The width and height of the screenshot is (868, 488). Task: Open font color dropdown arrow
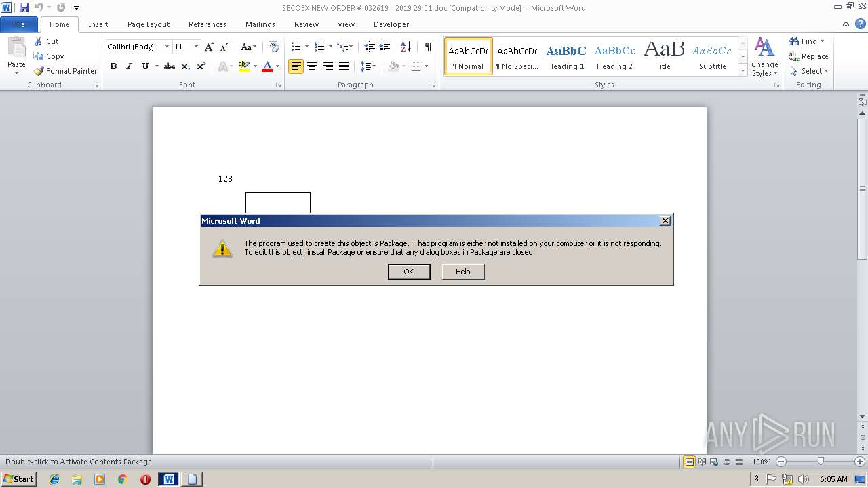pos(278,66)
